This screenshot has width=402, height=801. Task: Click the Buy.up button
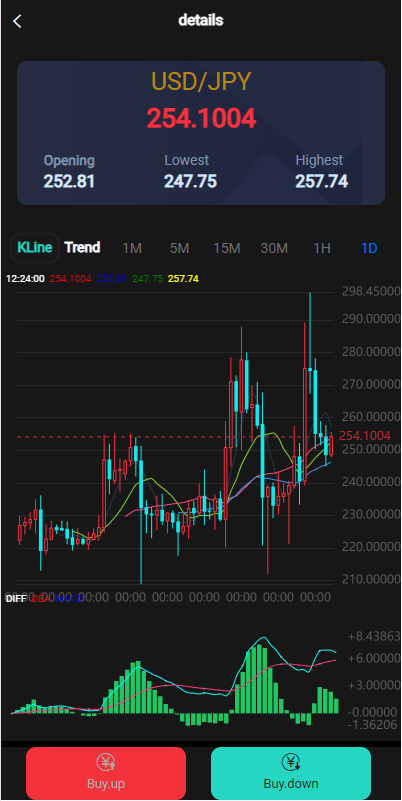pos(106,773)
